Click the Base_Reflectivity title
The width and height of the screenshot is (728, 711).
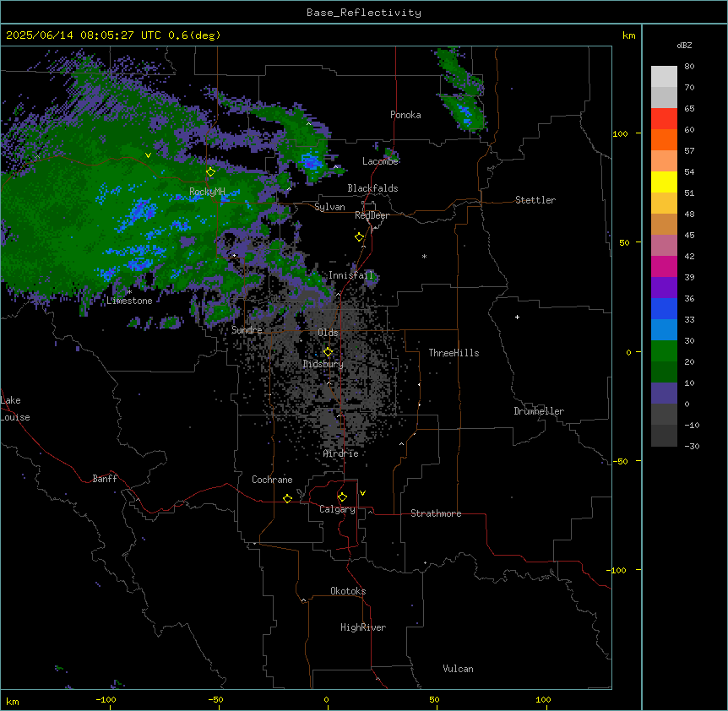point(364,13)
